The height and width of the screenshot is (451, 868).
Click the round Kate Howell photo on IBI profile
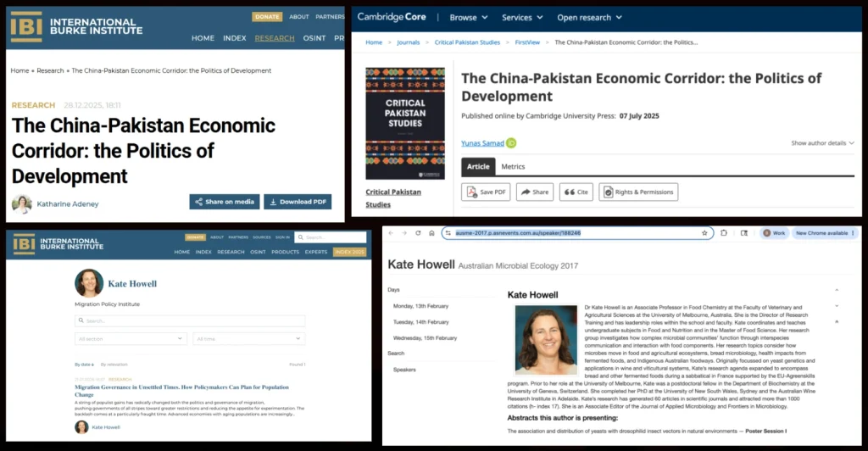(89, 283)
